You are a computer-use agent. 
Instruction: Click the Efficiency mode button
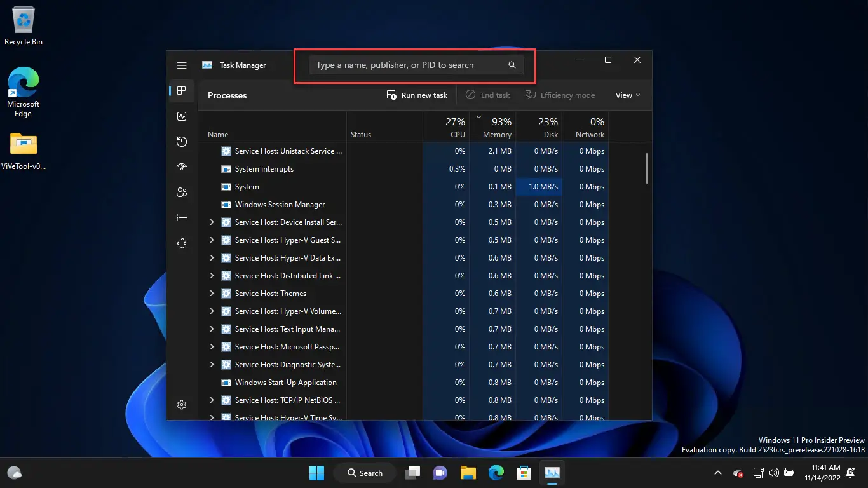coord(560,95)
